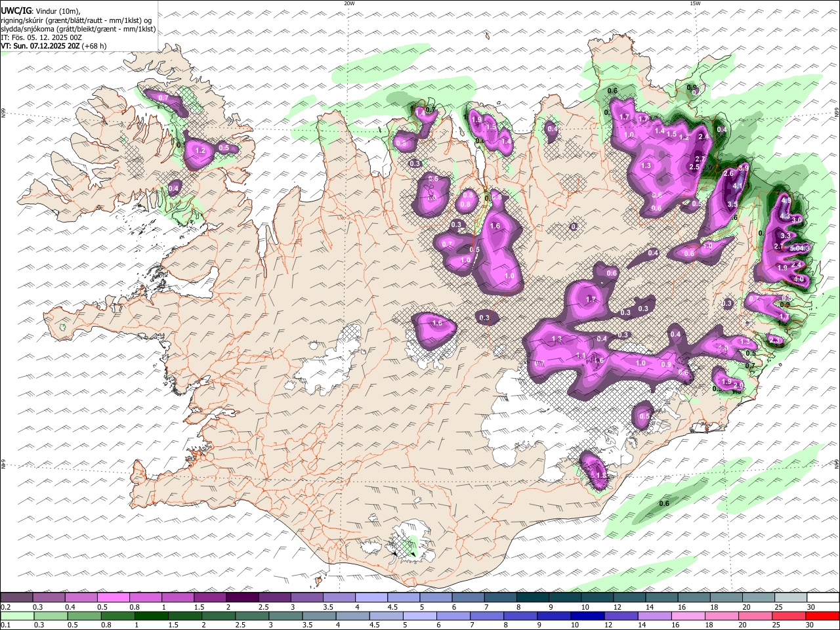Click the 3.0 snowfall value on the map
The image size is (840, 630).
point(797,219)
